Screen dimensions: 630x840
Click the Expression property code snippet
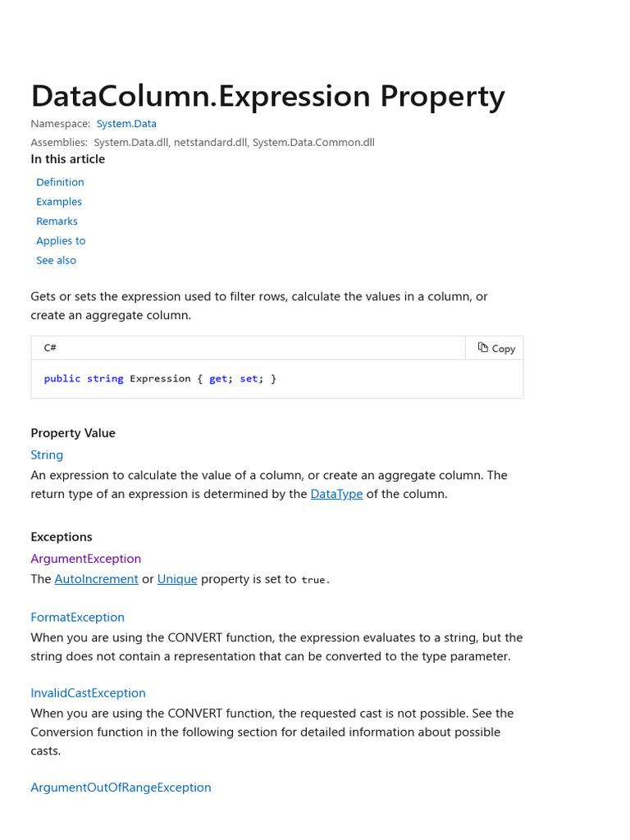coord(160,379)
